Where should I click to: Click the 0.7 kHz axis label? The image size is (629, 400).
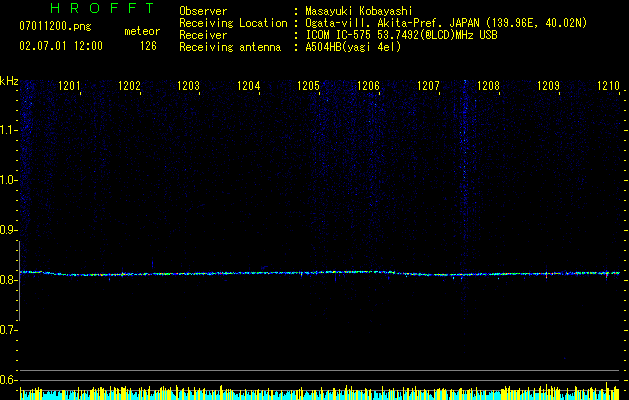[x=8, y=330]
